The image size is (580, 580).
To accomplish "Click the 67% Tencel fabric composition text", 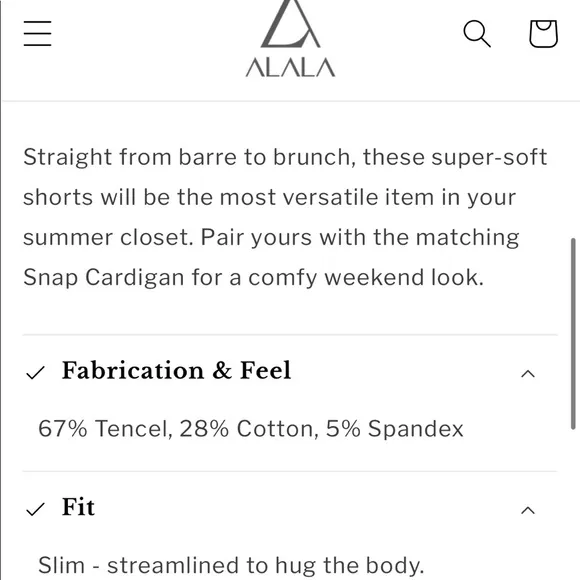I will click(251, 429).
